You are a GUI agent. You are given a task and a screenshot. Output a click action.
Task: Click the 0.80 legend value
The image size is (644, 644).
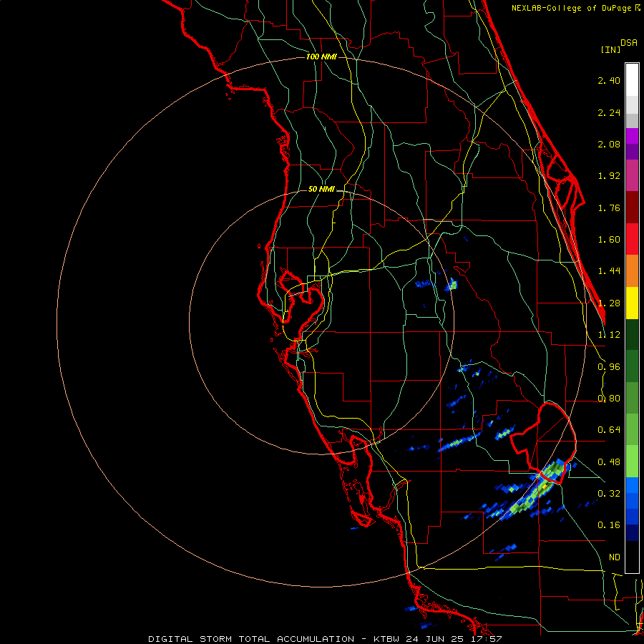tap(609, 399)
